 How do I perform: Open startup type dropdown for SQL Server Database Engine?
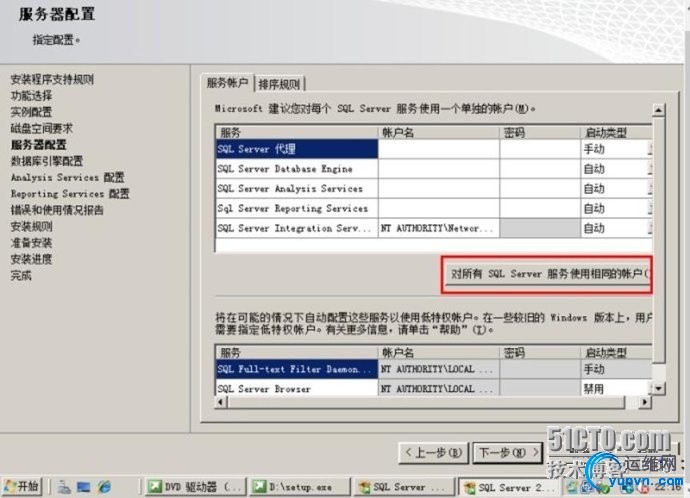650,168
